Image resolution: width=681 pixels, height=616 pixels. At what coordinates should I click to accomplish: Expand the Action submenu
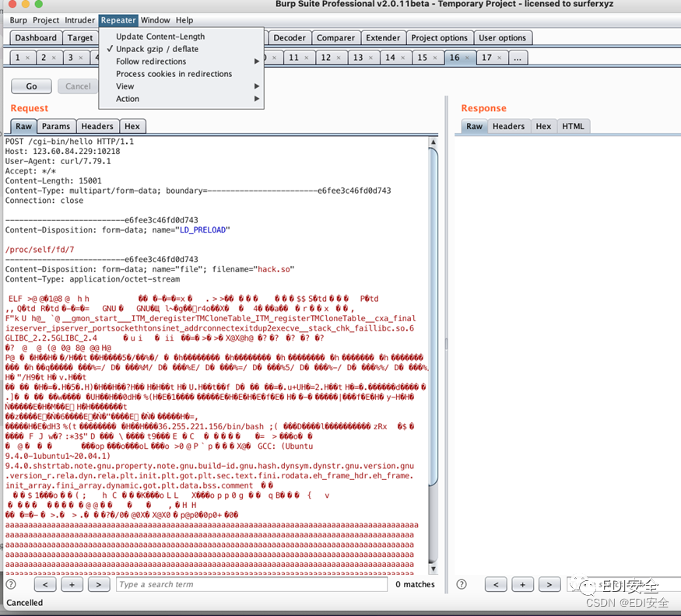[181, 99]
